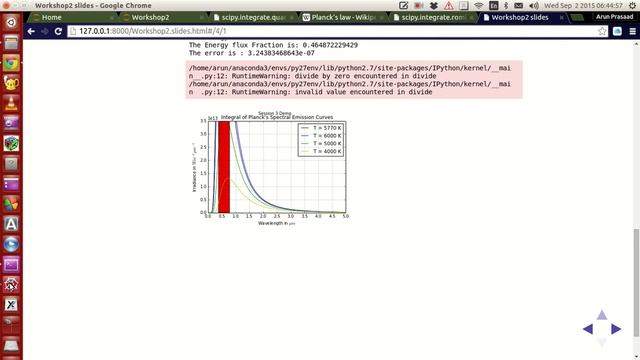This screenshot has height=360, width=640.
Task: Click the blue extension icon beside the star
Action: point(617,31)
